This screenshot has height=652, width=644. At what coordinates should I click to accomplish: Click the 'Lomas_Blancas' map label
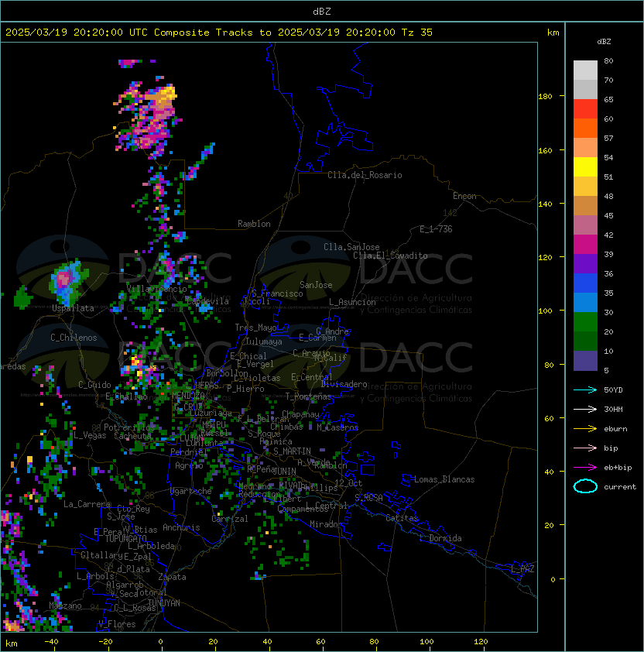pyautogui.click(x=444, y=479)
